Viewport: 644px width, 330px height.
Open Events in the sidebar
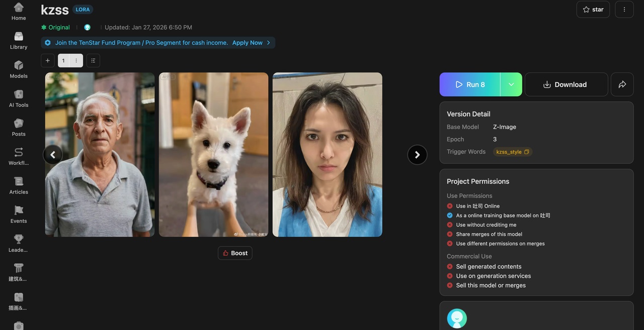pos(19,214)
